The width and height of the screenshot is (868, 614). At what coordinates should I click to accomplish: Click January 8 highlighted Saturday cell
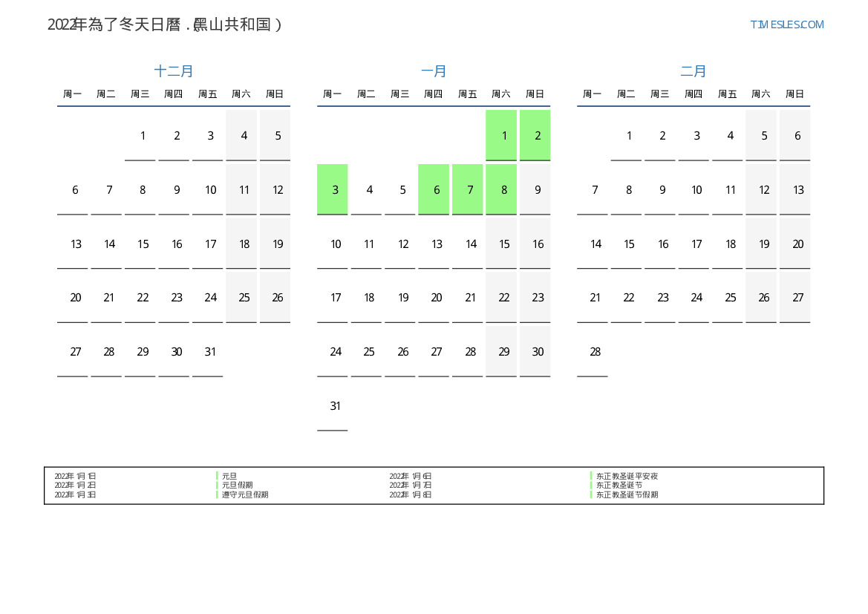[501, 189]
